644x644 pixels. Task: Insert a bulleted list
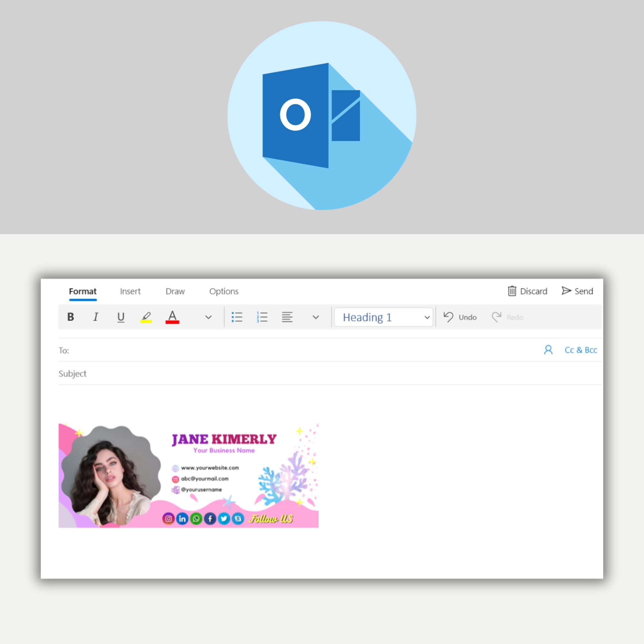click(x=237, y=317)
